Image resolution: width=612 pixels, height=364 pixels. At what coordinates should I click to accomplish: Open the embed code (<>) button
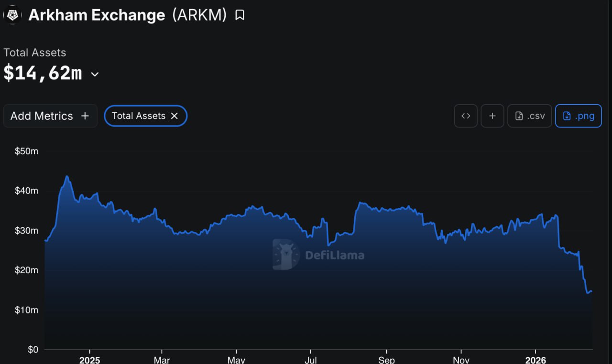(x=466, y=116)
